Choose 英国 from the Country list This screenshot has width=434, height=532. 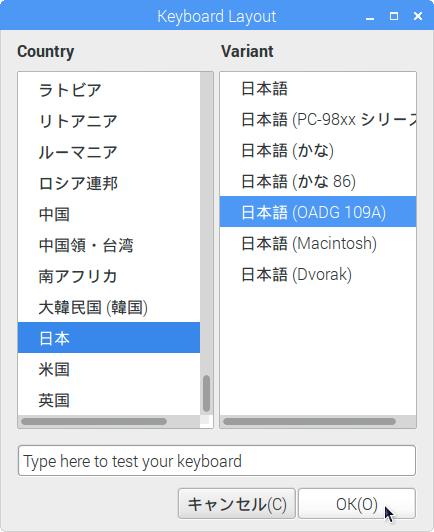click(109, 400)
